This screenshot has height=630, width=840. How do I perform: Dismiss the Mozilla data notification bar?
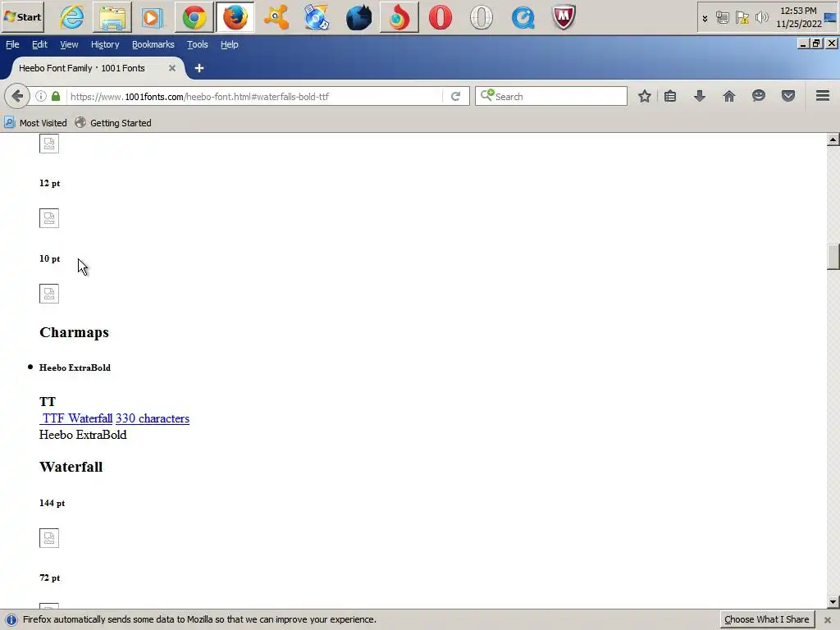coord(827,620)
